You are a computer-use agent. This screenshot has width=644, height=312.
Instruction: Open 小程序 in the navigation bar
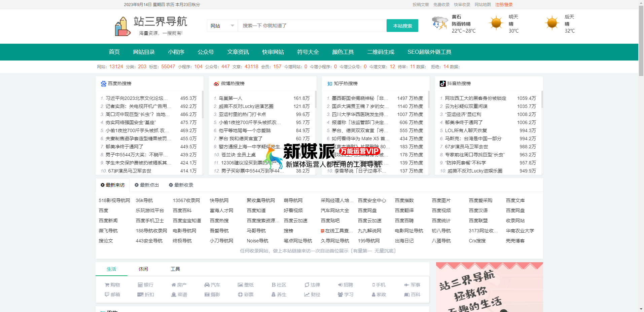[x=176, y=52]
